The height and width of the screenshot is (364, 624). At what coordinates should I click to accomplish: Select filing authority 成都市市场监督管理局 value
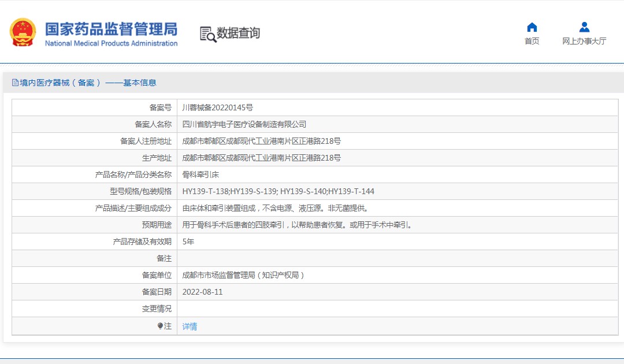pyautogui.click(x=243, y=275)
